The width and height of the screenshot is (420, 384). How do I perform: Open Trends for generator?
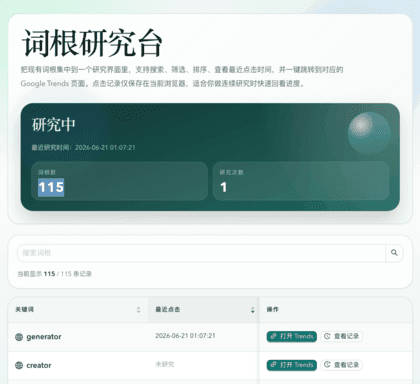pyautogui.click(x=292, y=336)
